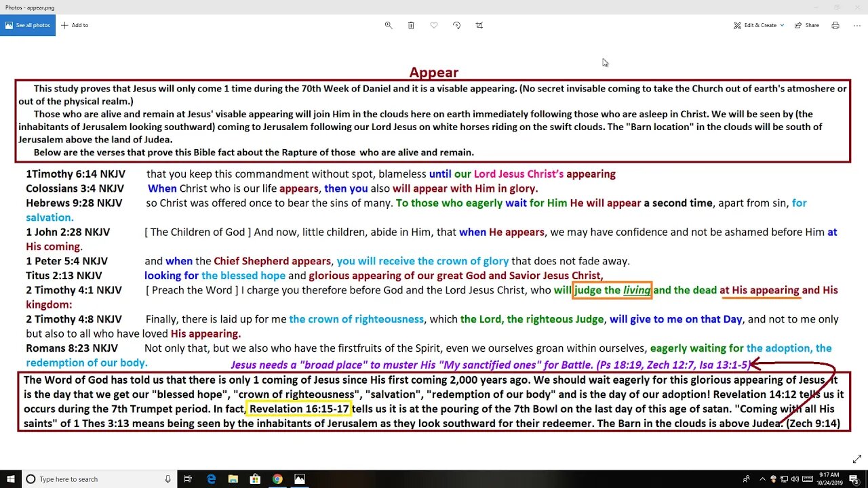Click the Appear title text
Viewport: 868px width, 488px height.
click(434, 73)
